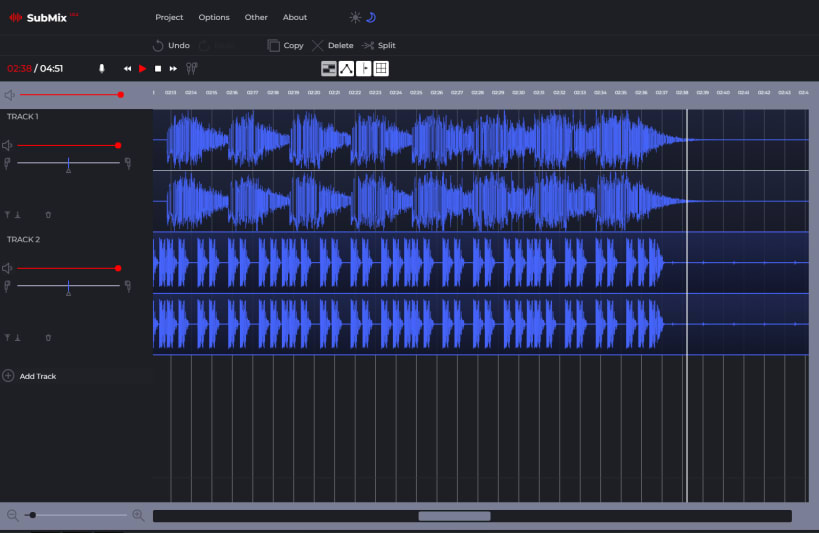Mute Track 1 using its speaker icon
The image size is (819, 533).
[x=8, y=145]
